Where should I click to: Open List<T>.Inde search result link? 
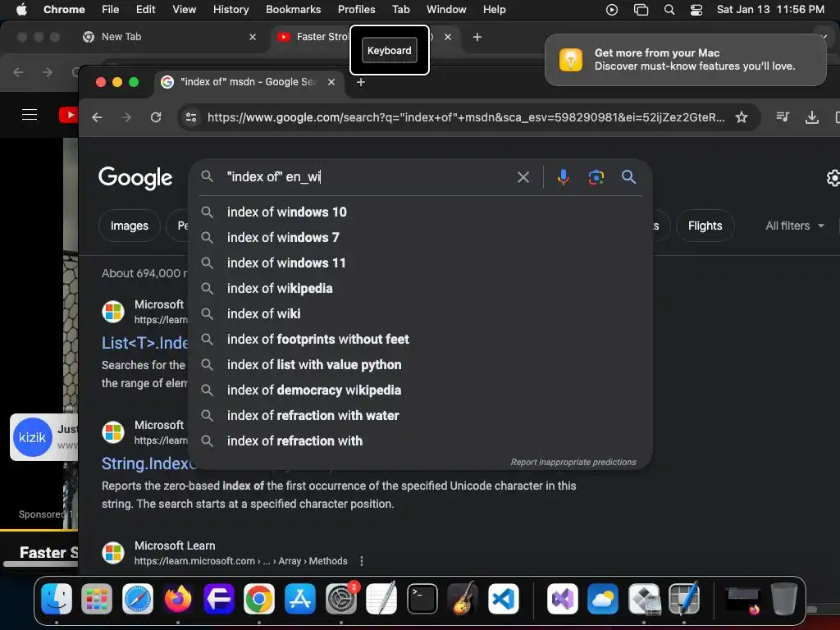click(144, 343)
